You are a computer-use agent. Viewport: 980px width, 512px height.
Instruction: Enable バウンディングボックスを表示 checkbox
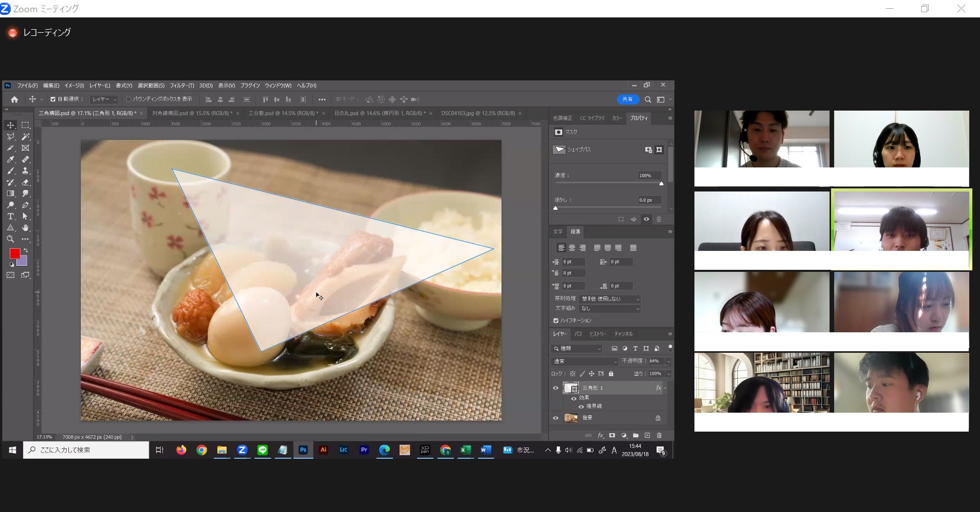click(x=128, y=99)
